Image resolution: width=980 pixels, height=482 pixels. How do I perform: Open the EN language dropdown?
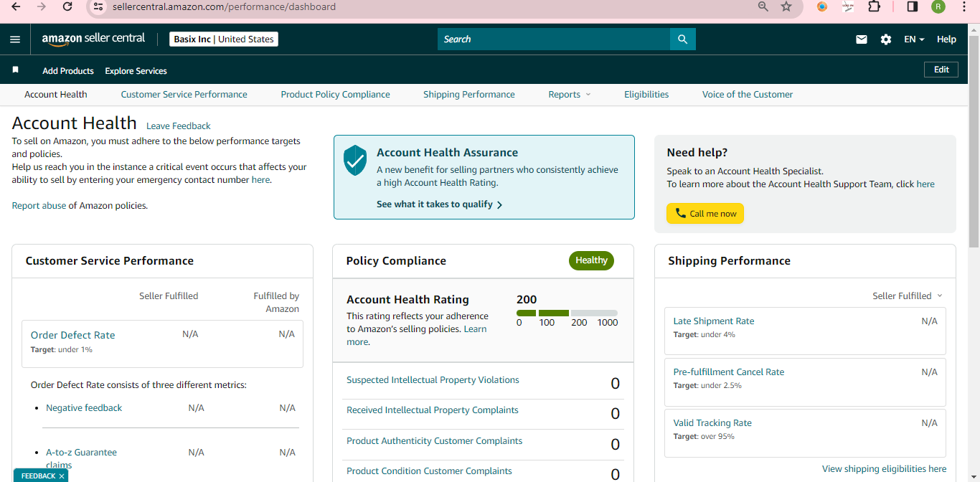coord(914,39)
